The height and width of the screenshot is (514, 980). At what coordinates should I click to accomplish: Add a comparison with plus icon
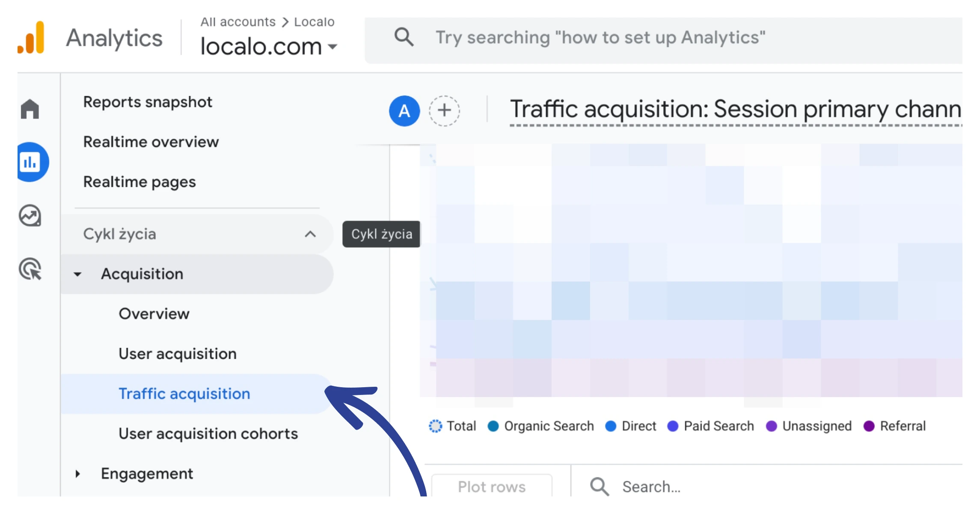point(444,111)
